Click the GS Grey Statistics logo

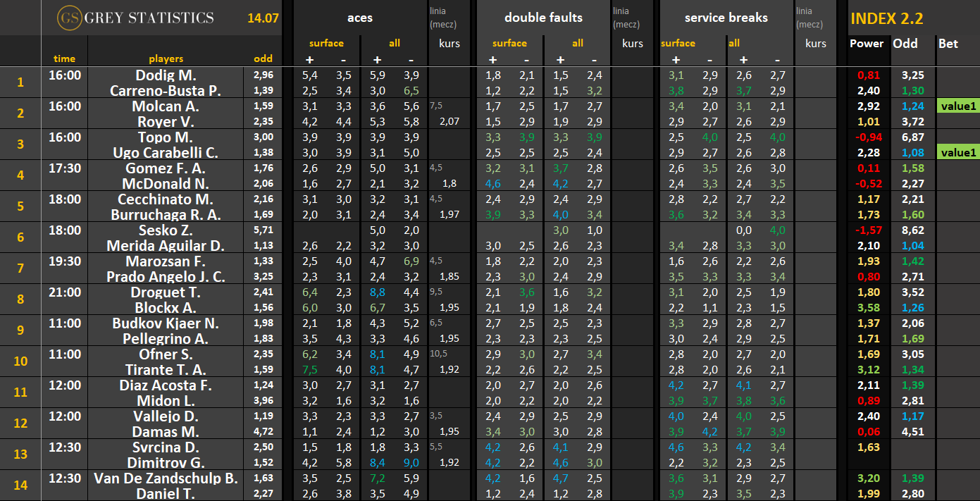pyautogui.click(x=135, y=18)
